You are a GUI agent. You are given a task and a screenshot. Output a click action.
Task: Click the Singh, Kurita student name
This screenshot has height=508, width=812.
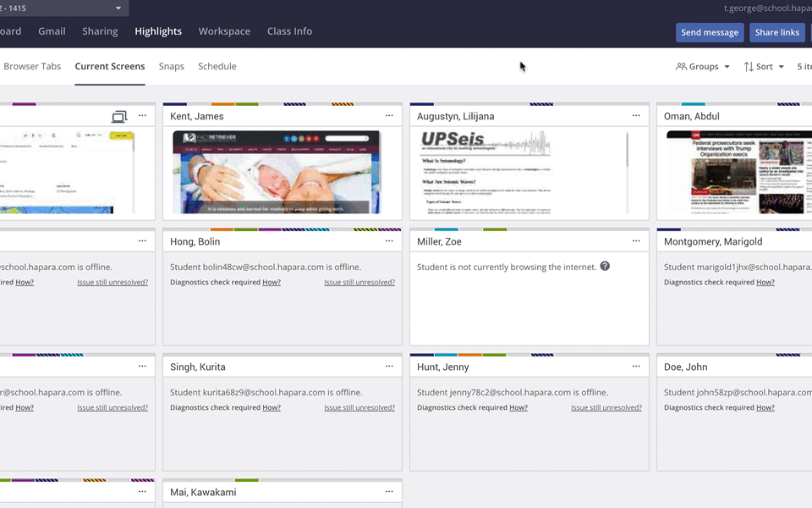click(x=197, y=367)
